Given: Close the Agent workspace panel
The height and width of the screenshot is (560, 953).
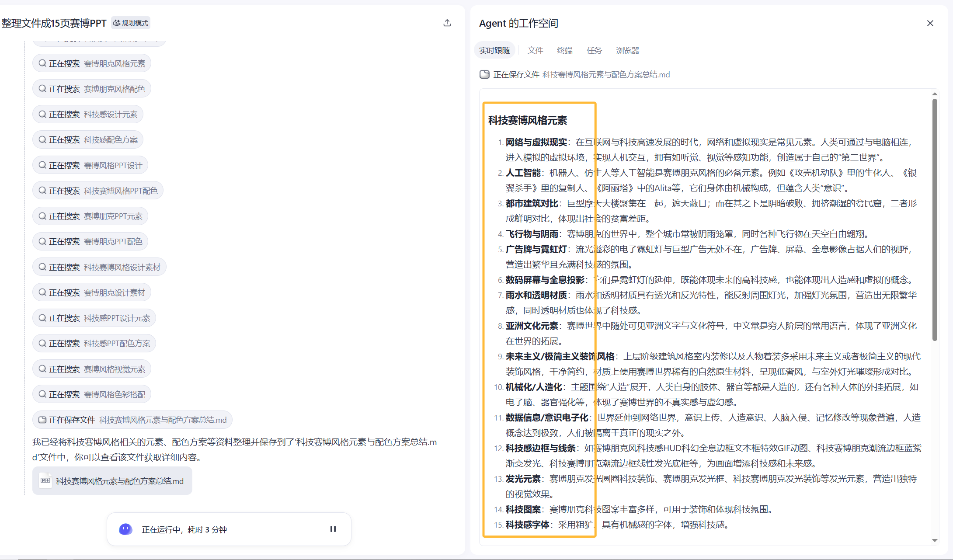Looking at the screenshot, I should (930, 23).
